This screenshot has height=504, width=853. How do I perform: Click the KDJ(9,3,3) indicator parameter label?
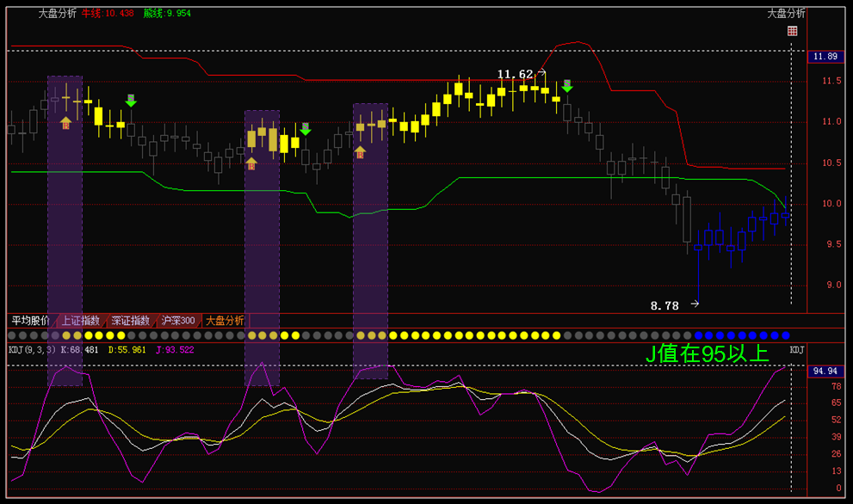32,350
